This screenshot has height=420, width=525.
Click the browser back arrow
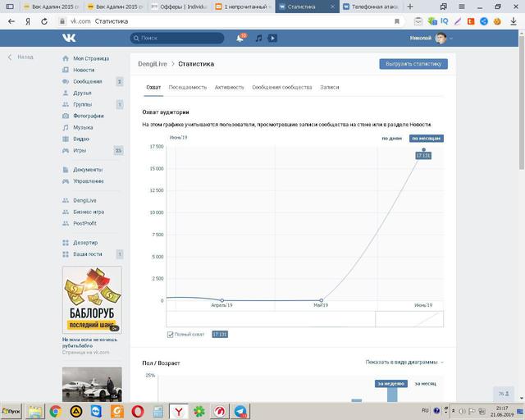pos(11,21)
